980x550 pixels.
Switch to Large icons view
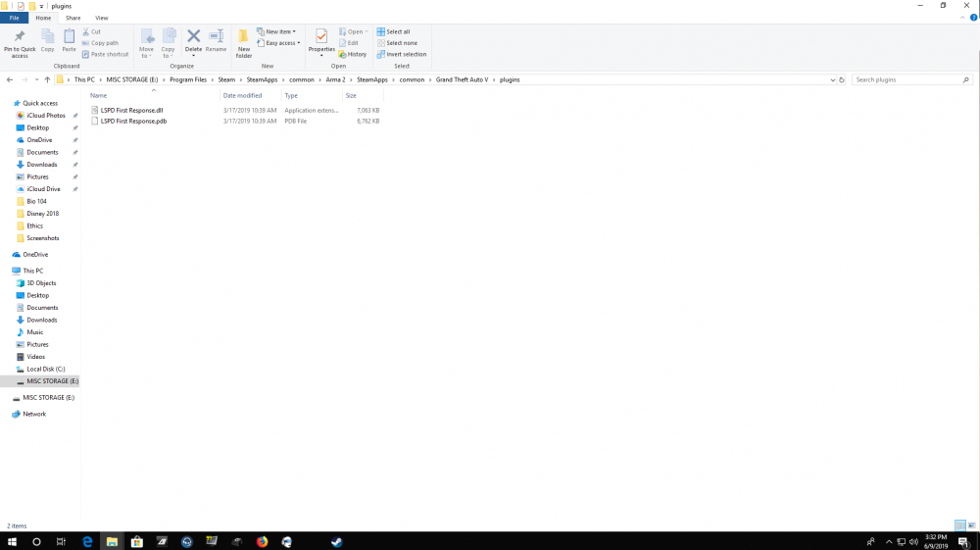972,525
